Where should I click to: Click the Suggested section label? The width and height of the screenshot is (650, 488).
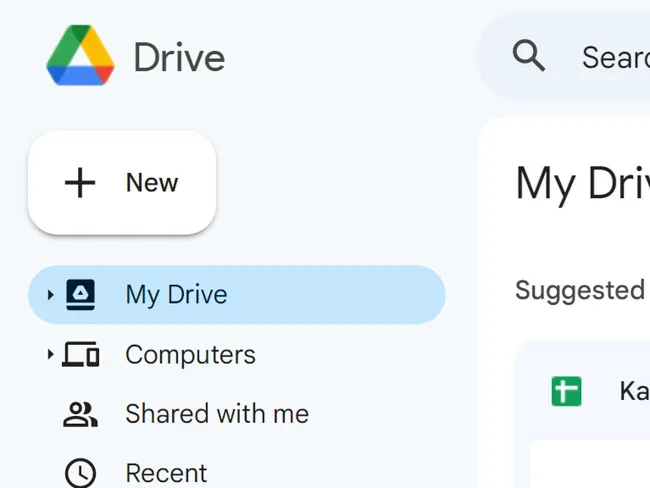(x=580, y=290)
